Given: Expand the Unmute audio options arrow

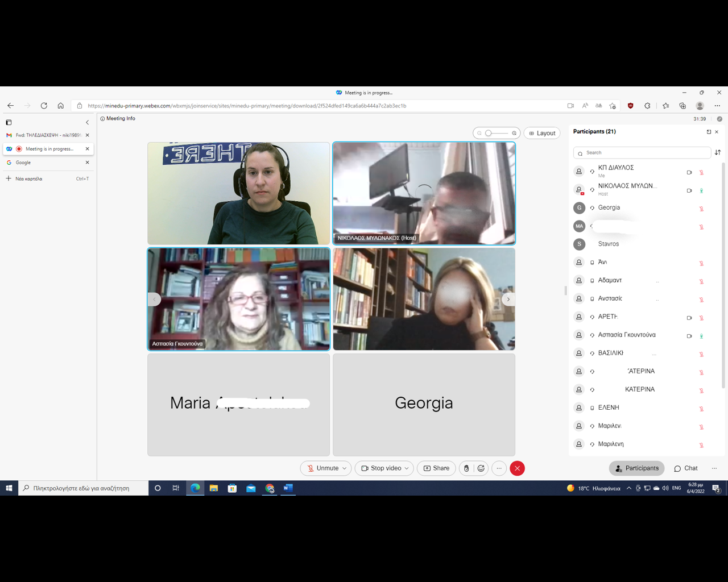Looking at the screenshot, I should [345, 468].
